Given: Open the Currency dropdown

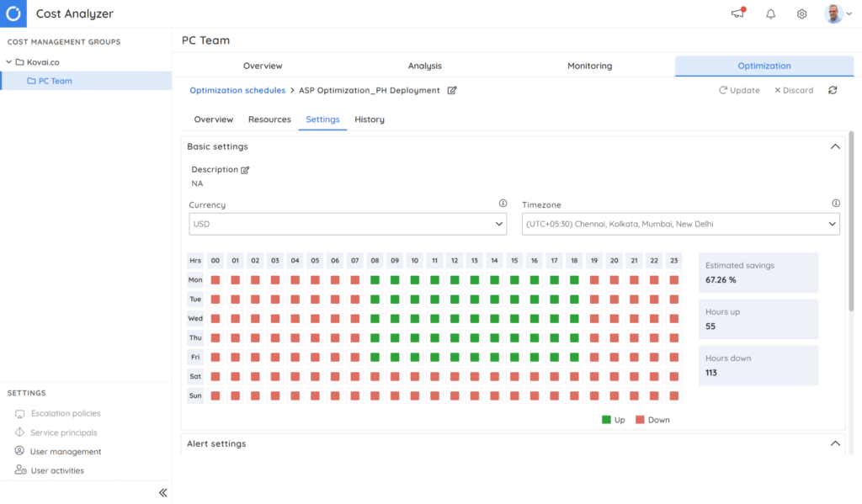Looking at the screenshot, I should tap(347, 224).
